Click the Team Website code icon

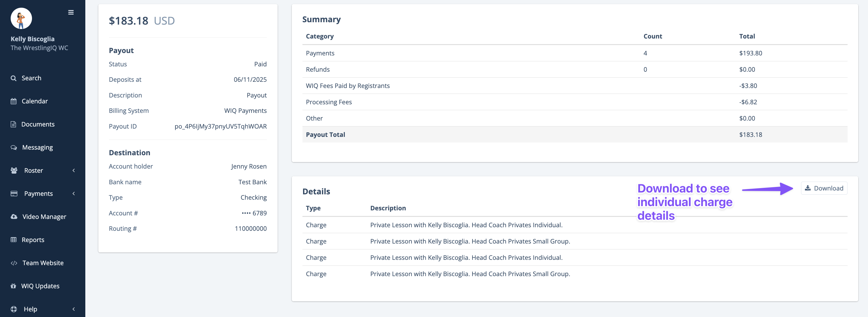(14, 263)
